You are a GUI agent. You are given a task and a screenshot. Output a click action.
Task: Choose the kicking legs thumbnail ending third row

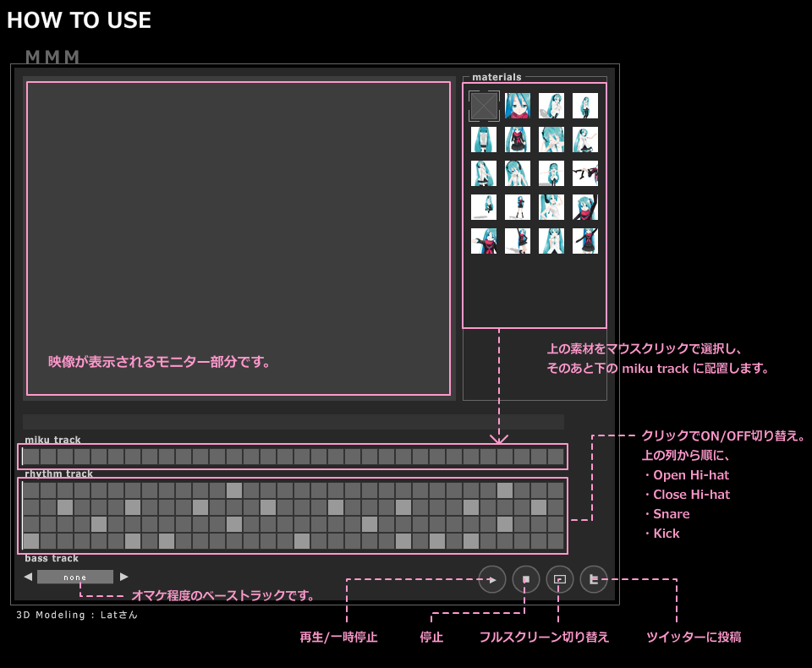coord(585,173)
